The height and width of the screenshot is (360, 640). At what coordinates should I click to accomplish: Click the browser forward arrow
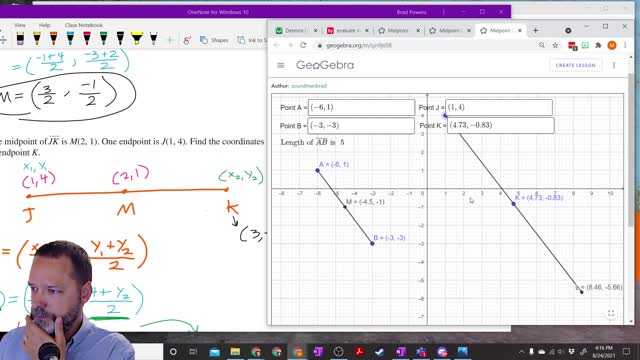click(x=290, y=45)
